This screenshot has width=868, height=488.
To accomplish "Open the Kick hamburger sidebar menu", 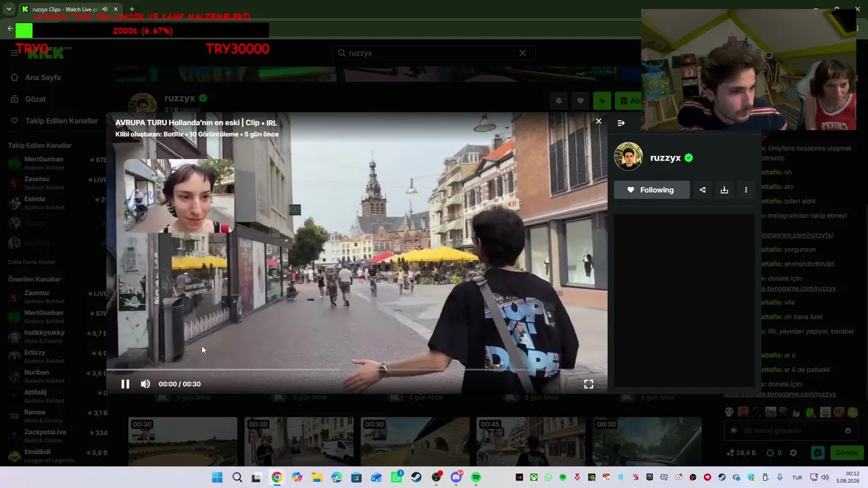I will 14,53.
